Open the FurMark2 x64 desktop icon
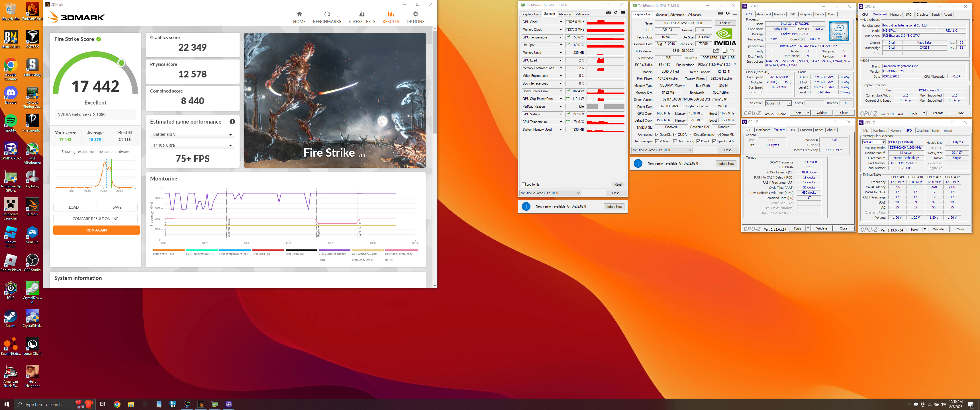 tap(32, 11)
